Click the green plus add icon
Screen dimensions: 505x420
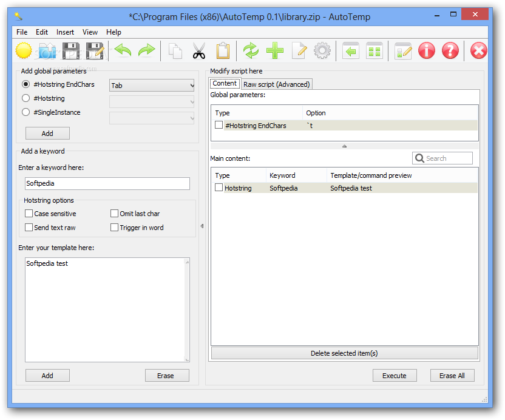click(x=275, y=50)
